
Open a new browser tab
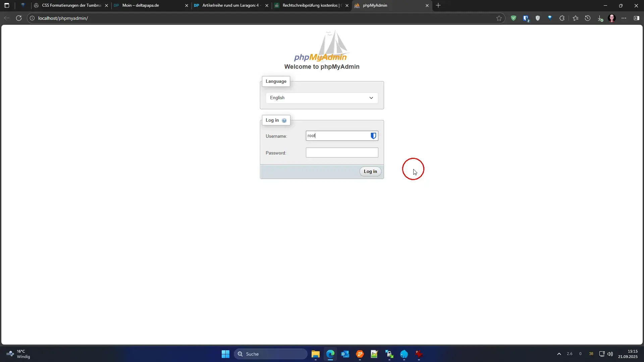point(438,5)
